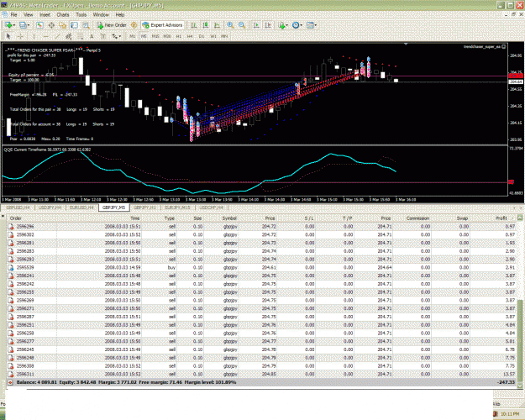Switch to the EURUSD,H4 chart tab
The height and width of the screenshot is (420, 525).
coord(81,207)
